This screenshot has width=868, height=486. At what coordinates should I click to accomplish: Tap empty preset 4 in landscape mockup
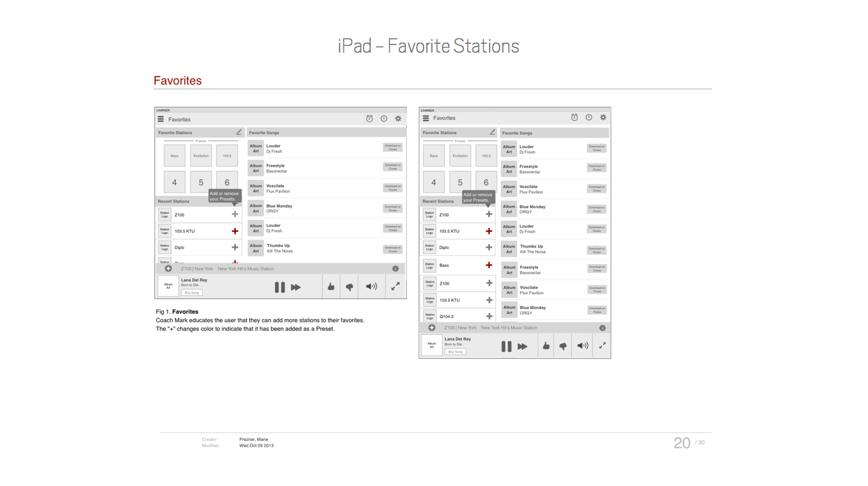(x=174, y=182)
